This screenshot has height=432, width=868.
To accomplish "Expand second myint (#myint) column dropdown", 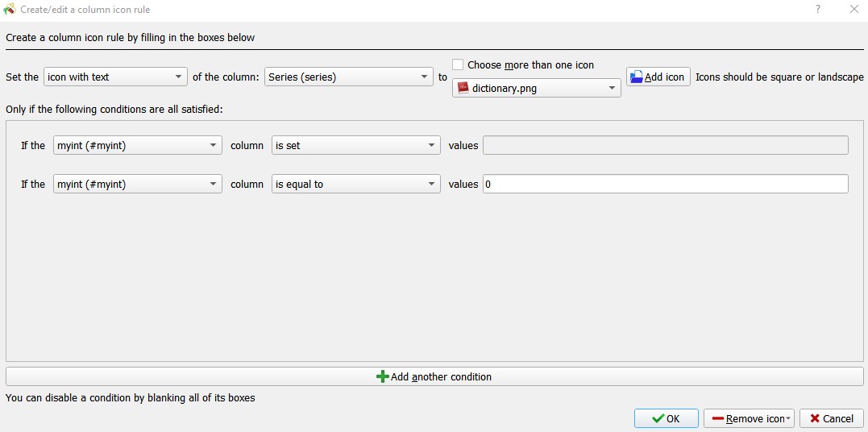I will [x=137, y=185].
